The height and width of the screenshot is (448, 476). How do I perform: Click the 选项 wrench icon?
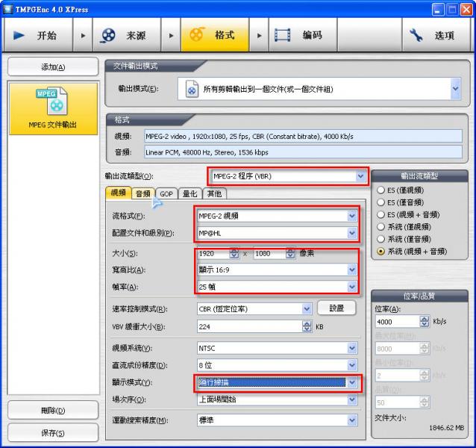pyautogui.click(x=416, y=35)
